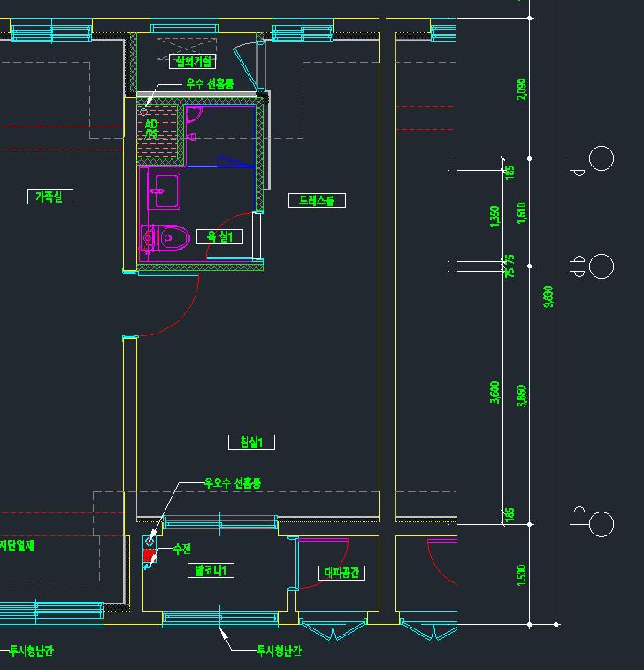
Task: Select the 드레스룸 room label
Action: click(317, 201)
